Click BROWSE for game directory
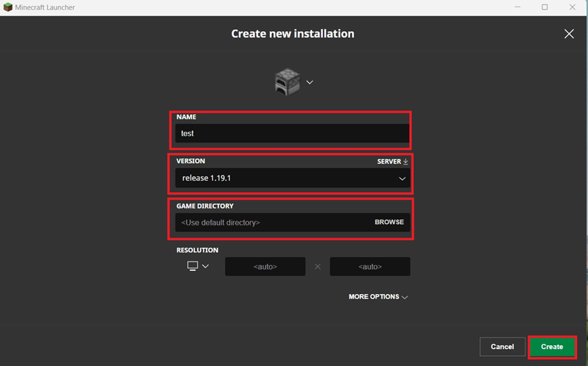The width and height of the screenshot is (588, 366). tap(390, 222)
